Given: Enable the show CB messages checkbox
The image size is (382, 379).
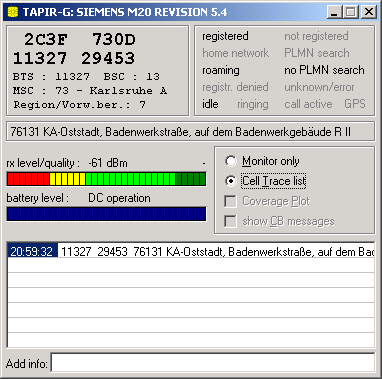Looking at the screenshot, I should pos(230,221).
